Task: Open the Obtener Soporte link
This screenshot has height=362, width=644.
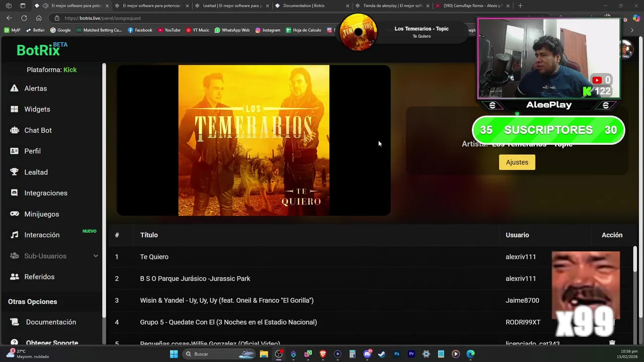Action: click(x=52, y=343)
